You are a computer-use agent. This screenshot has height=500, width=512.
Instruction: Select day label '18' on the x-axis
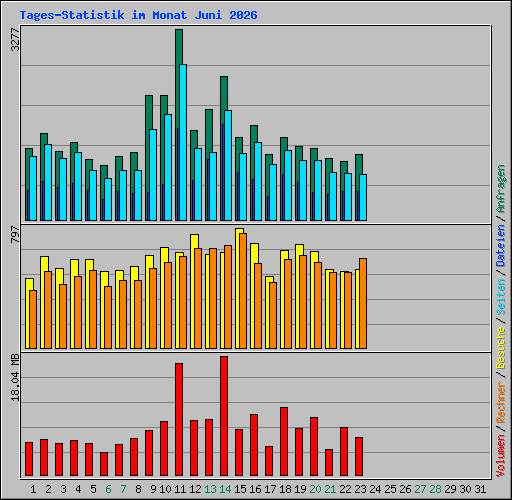coord(285,489)
